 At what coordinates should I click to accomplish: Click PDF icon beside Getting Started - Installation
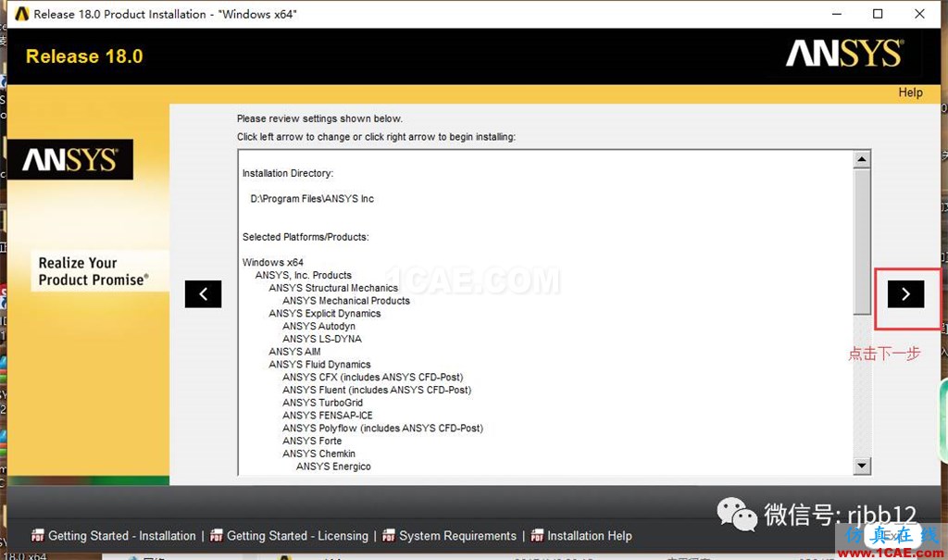coord(37,535)
